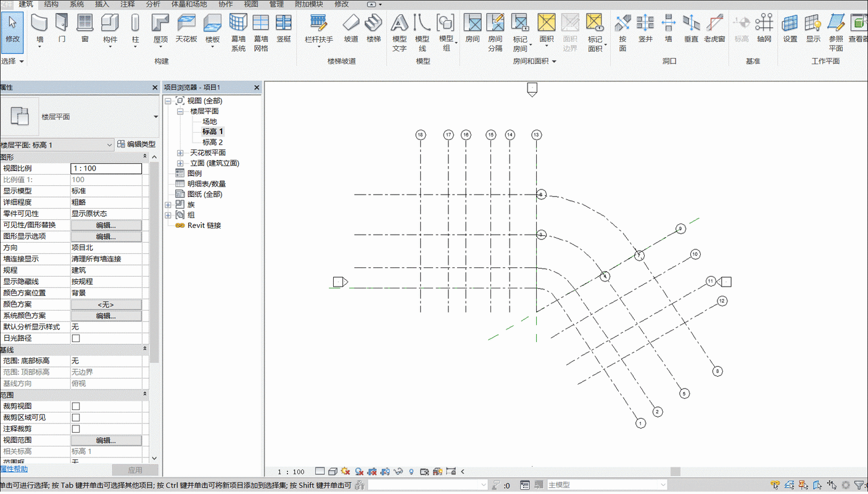Toggle the 裁剪视图 checkbox
Viewport: 868px width, 494px height.
[76, 406]
